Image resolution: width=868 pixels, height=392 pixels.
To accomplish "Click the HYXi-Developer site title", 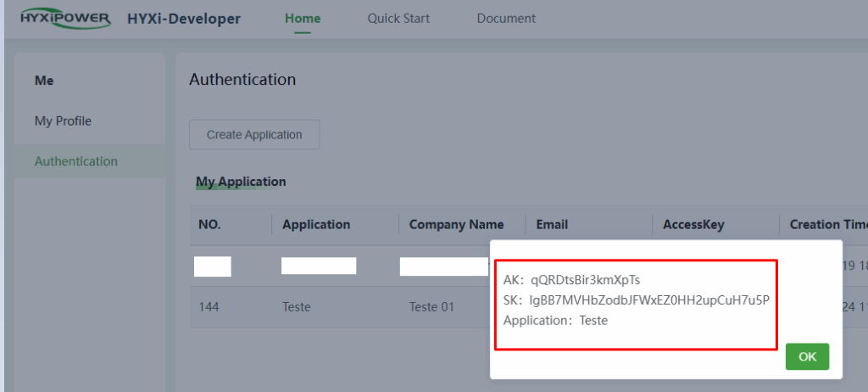I will tap(183, 18).
